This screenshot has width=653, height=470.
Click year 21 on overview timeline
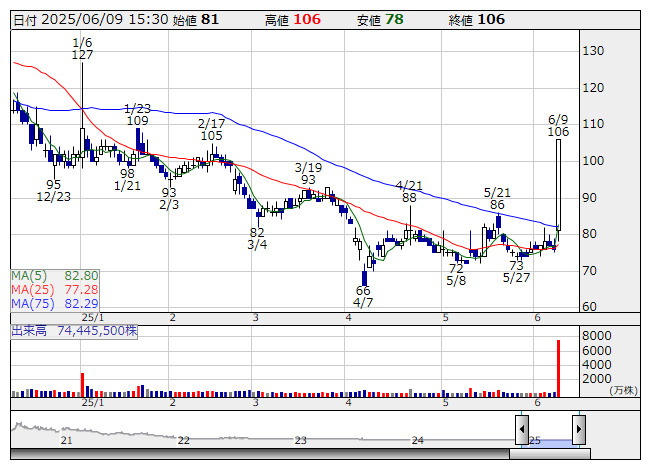point(66,440)
